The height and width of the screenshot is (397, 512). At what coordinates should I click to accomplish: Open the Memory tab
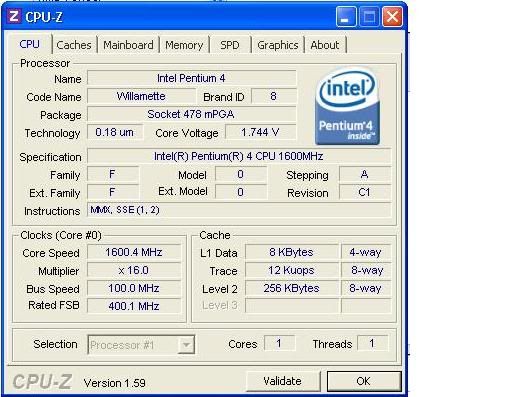184,45
